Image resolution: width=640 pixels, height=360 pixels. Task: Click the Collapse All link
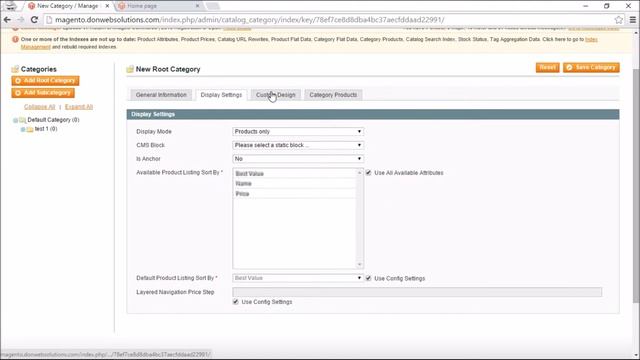click(x=39, y=107)
